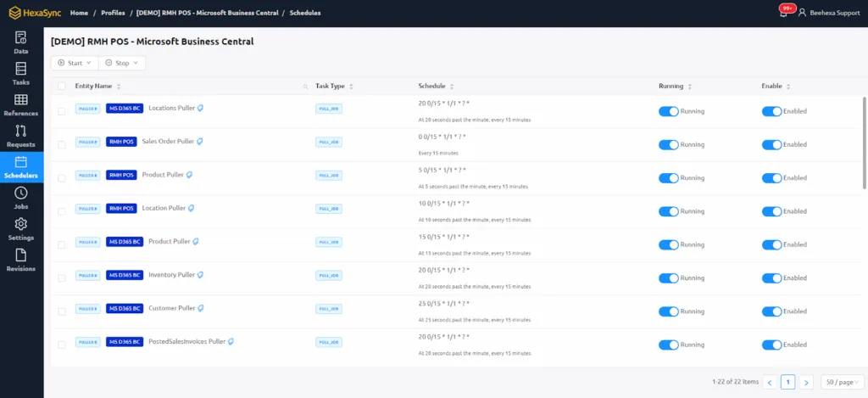Open the Data section in sidebar
The height and width of the screenshot is (398, 868).
point(21,43)
